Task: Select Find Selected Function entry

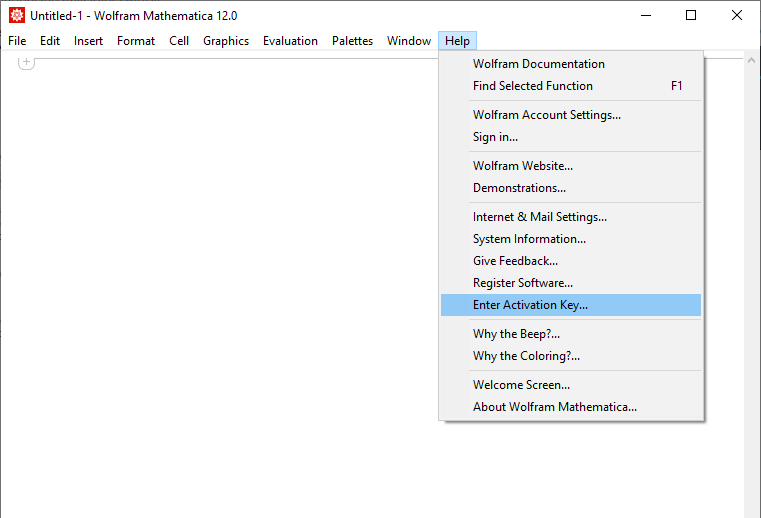Action: click(x=571, y=86)
